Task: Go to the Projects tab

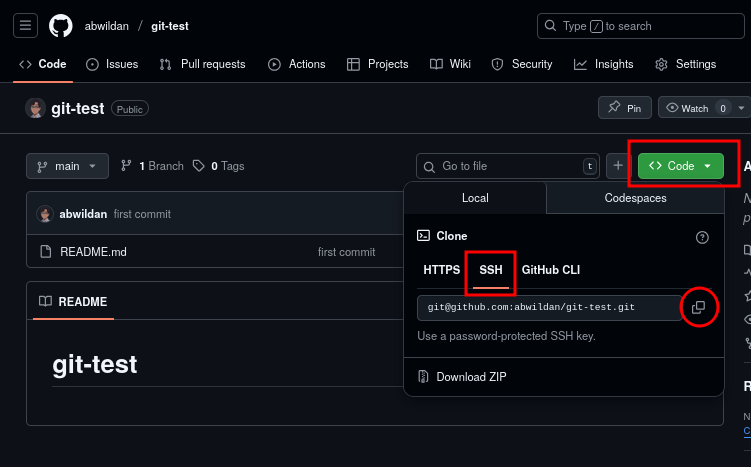Action: pyautogui.click(x=377, y=64)
